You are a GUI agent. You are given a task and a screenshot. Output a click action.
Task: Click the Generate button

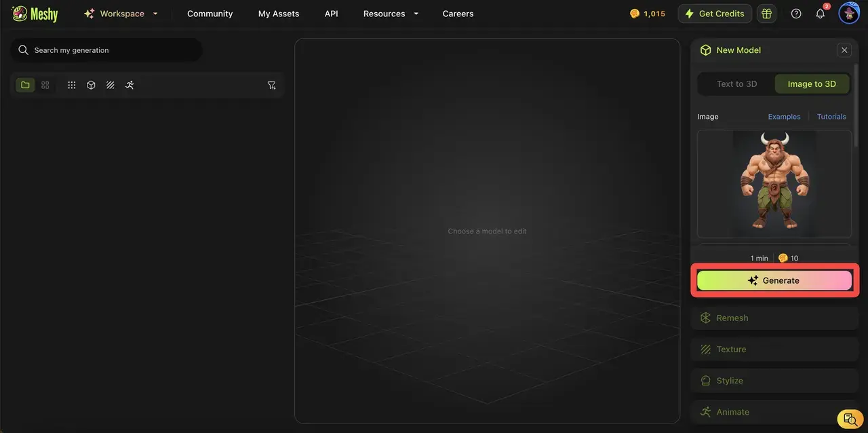pyautogui.click(x=774, y=280)
